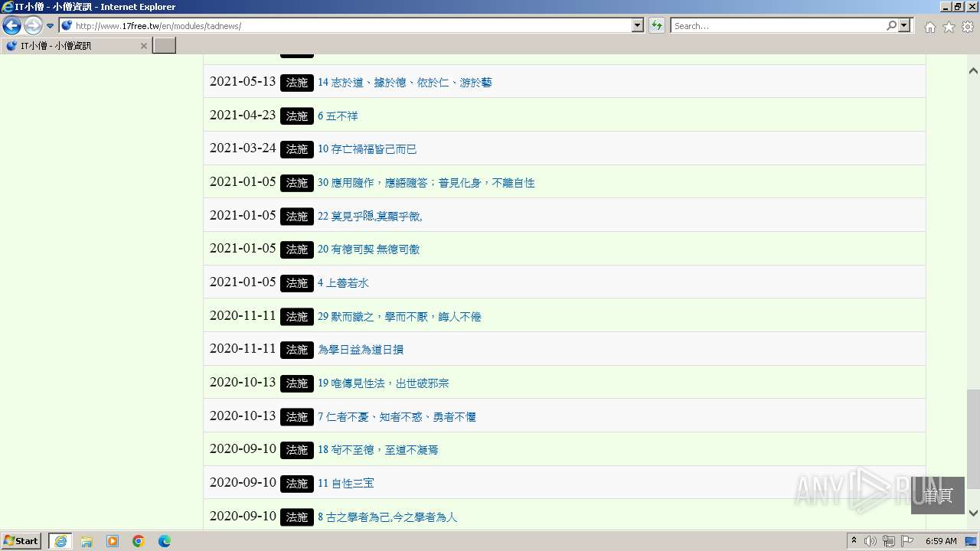
Task: Open article 10 存亡禍福皆己而已
Action: [367, 149]
